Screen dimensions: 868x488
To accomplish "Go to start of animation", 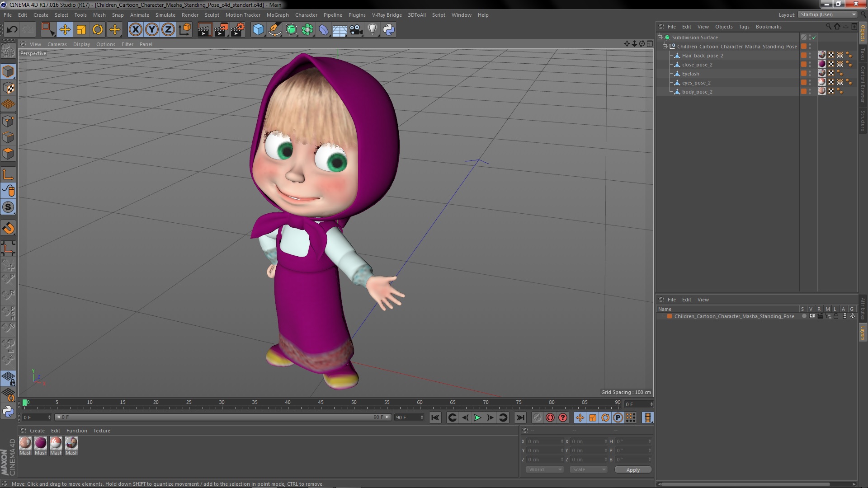I will 435,418.
